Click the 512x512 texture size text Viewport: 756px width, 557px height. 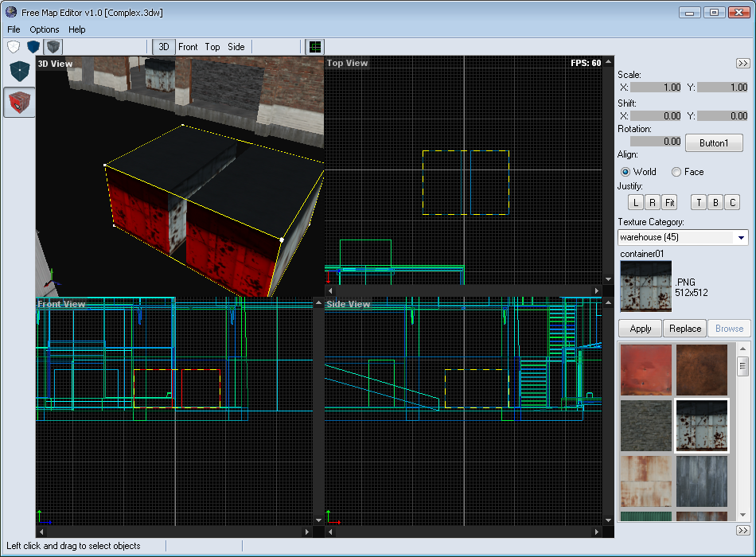pos(692,293)
